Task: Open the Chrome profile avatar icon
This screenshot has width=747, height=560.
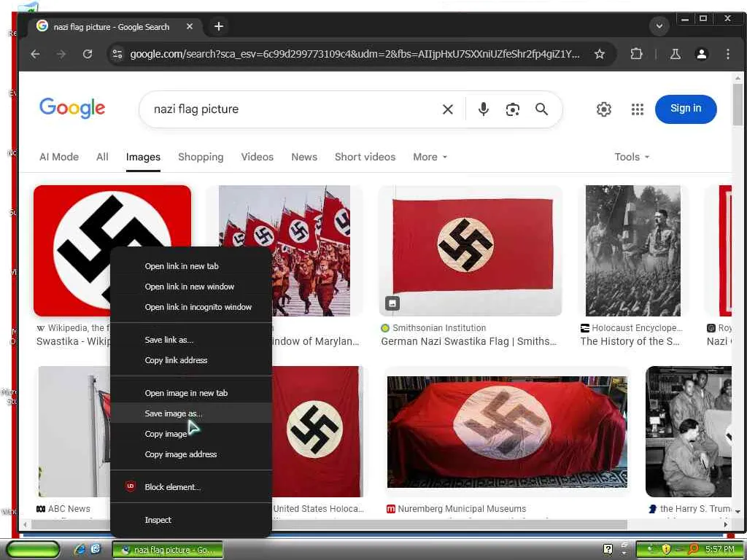Action: [701, 54]
